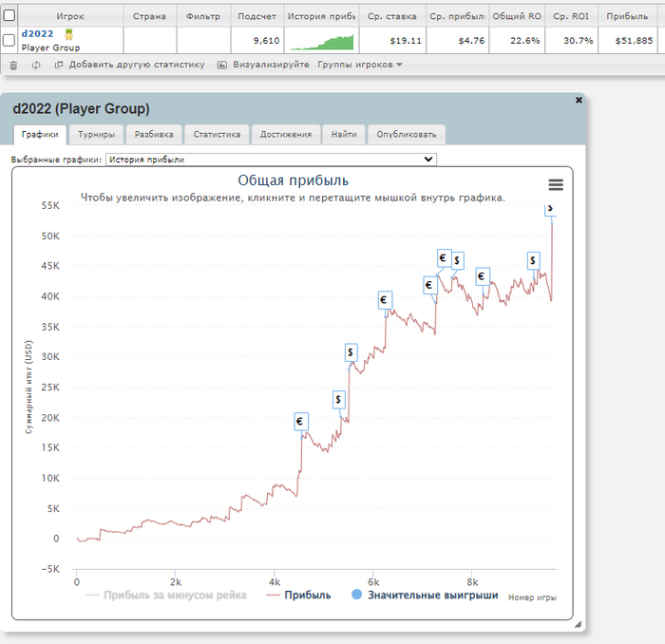Click the Страна column header
This screenshot has width=665, height=644.
point(149,16)
